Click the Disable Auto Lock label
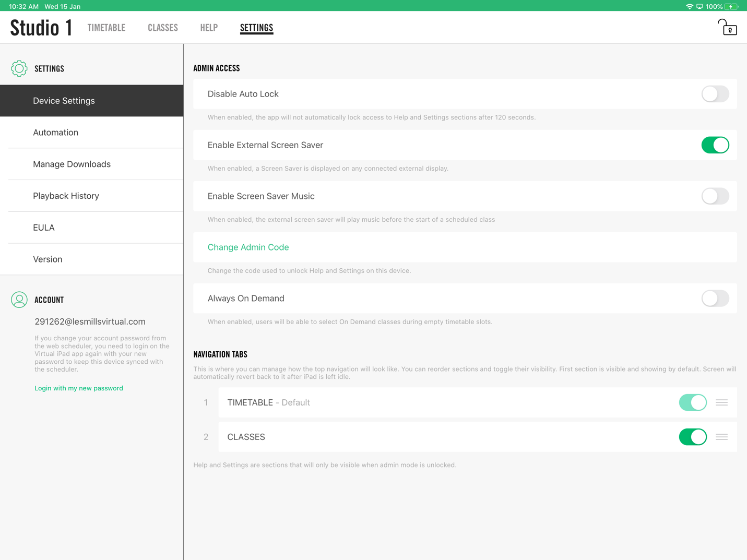This screenshot has height=560, width=747. 243,94
